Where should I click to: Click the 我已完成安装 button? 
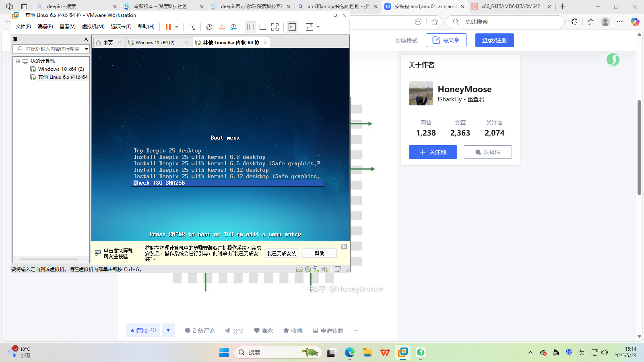282,253
